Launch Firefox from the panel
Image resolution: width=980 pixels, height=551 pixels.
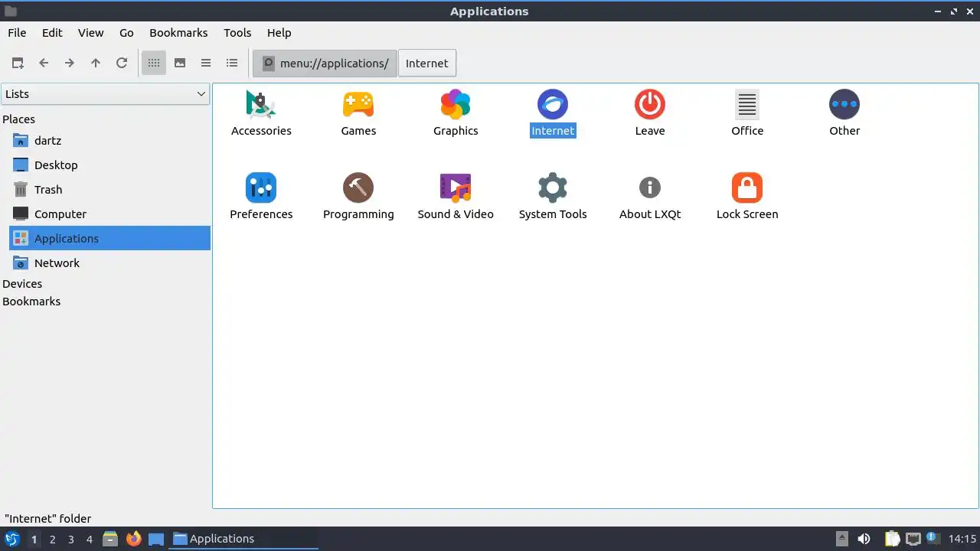coord(133,539)
